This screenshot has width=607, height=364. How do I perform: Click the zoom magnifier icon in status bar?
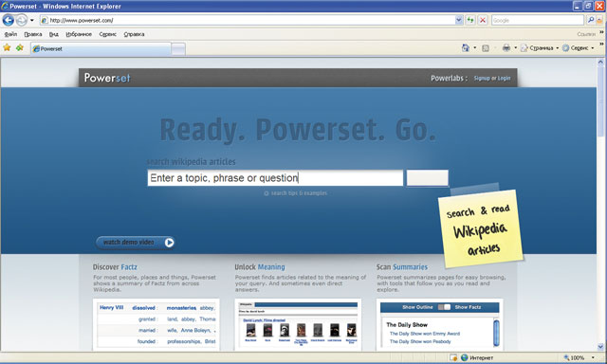567,357
